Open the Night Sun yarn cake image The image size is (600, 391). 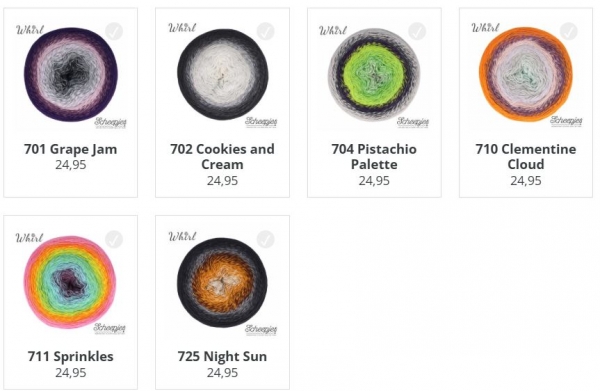click(222, 282)
